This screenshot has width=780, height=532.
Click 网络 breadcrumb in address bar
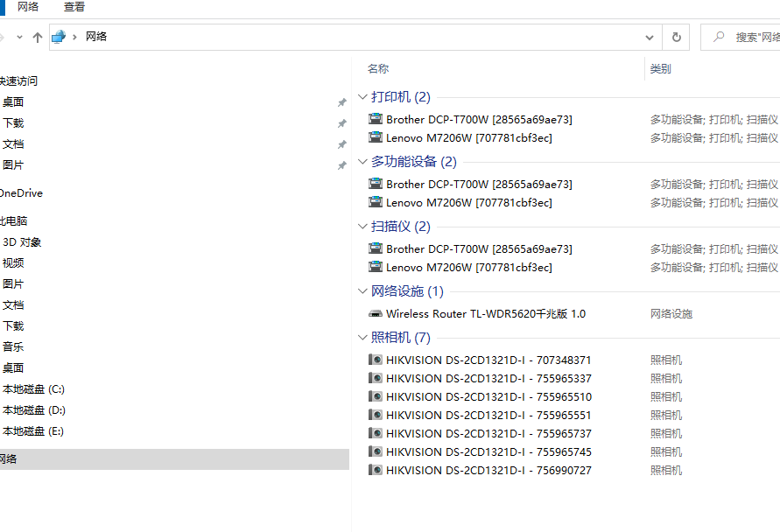click(x=96, y=37)
